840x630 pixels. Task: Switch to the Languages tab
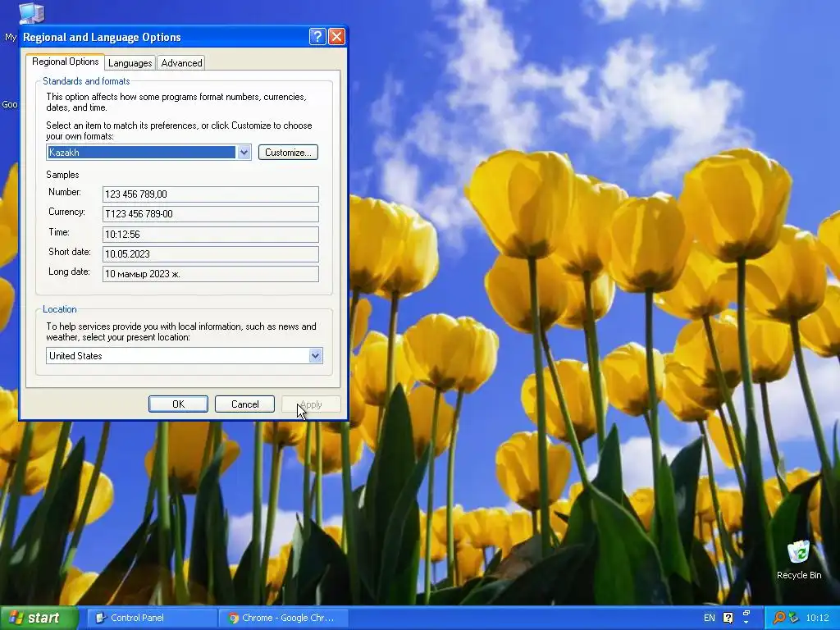click(130, 63)
